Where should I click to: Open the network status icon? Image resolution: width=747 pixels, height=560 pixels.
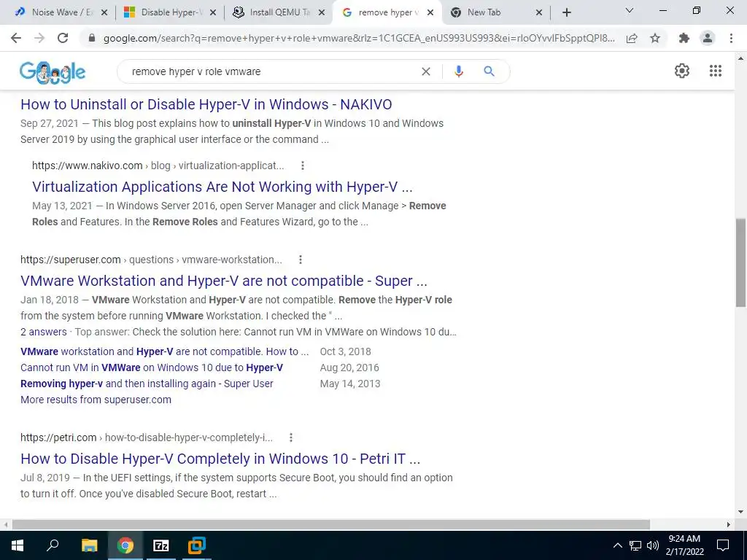[x=635, y=545]
